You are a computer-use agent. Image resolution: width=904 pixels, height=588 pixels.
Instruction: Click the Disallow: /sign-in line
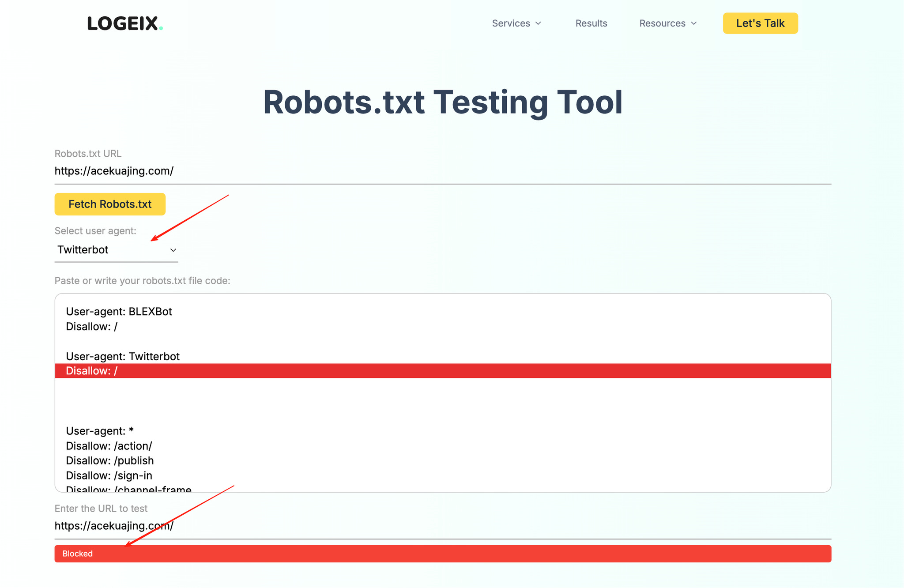(109, 475)
